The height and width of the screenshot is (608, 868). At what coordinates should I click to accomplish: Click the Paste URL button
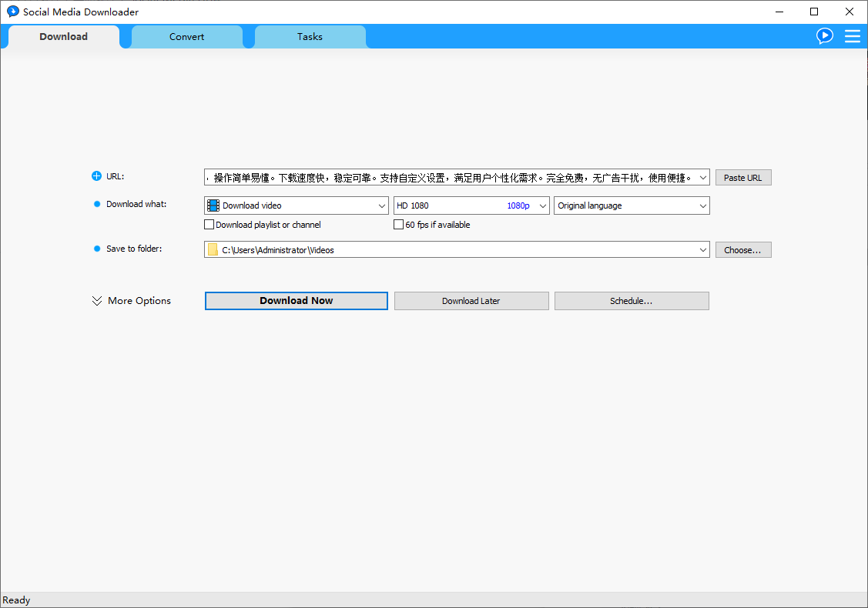[742, 177]
